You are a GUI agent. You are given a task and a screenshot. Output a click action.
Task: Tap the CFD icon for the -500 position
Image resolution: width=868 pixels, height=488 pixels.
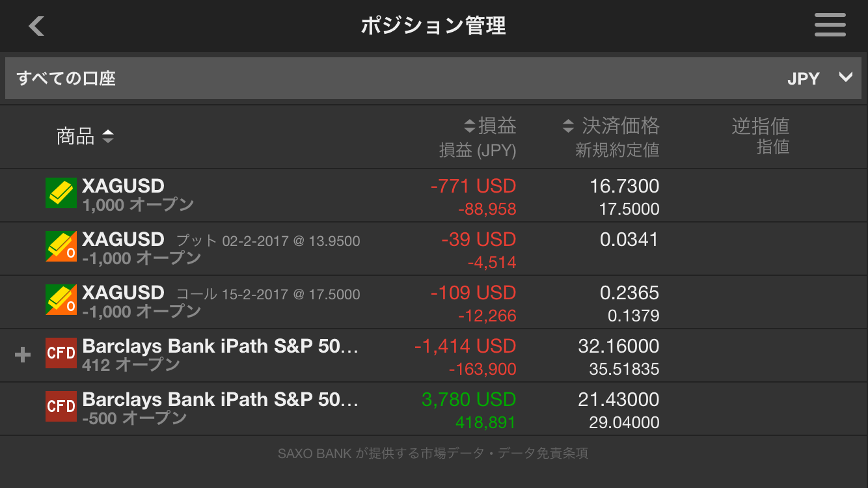[x=61, y=407]
